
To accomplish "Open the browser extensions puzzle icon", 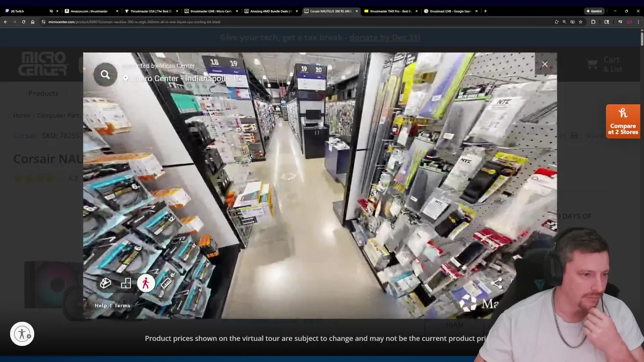I will (x=593, y=22).
